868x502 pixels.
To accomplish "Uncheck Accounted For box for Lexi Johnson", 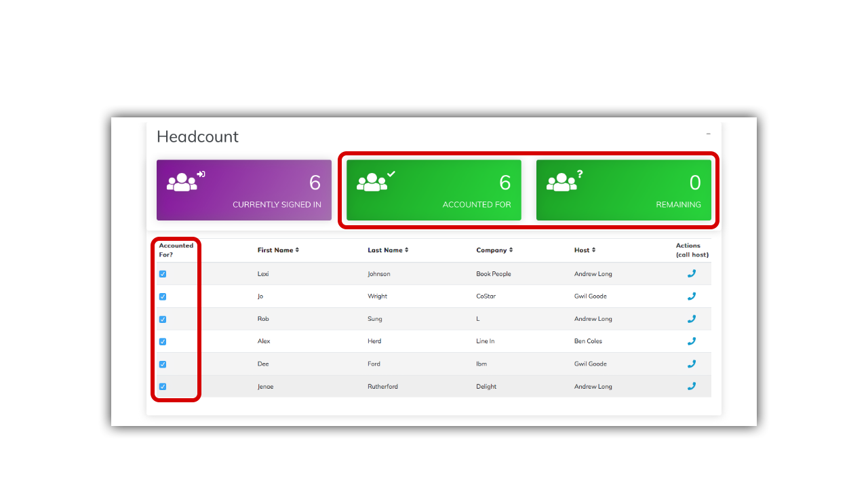I will pos(163,274).
